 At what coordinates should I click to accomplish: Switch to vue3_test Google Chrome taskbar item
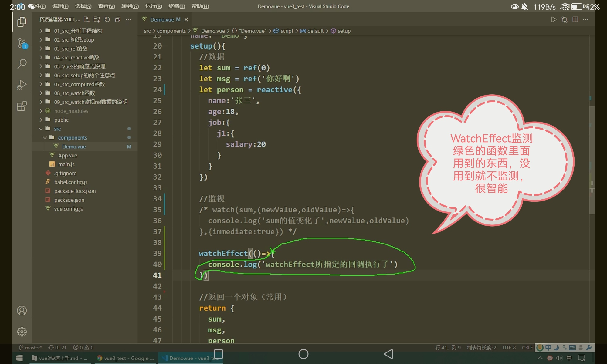coord(125,358)
